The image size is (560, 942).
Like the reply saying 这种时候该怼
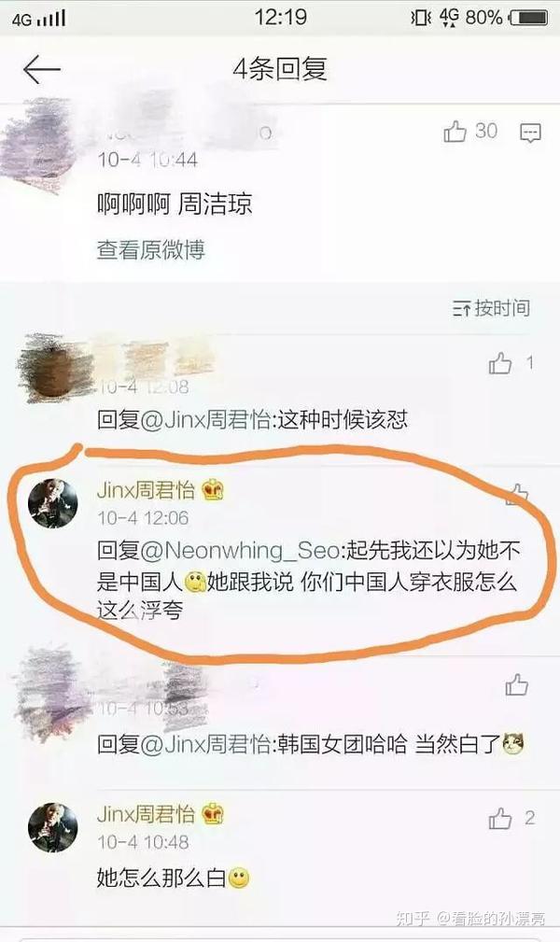pyautogui.click(x=500, y=363)
